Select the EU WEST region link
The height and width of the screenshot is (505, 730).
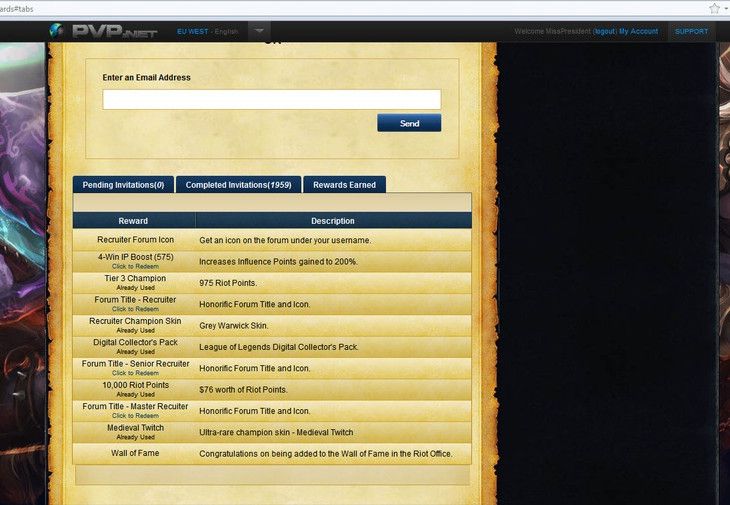(193, 32)
